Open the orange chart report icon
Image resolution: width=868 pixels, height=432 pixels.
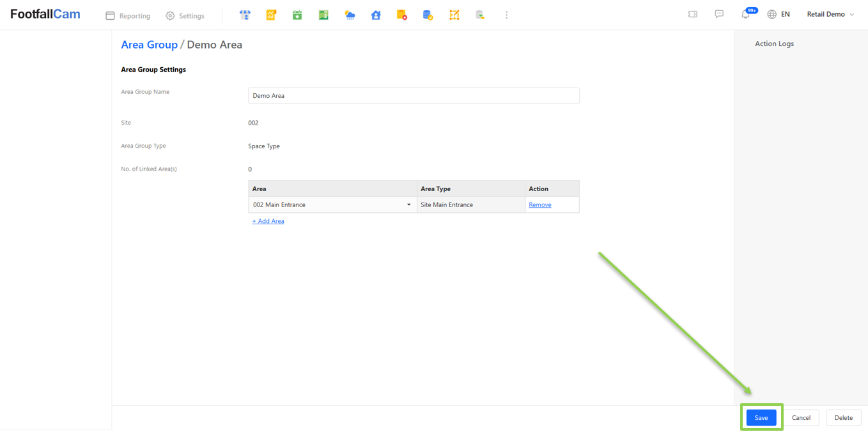(271, 15)
